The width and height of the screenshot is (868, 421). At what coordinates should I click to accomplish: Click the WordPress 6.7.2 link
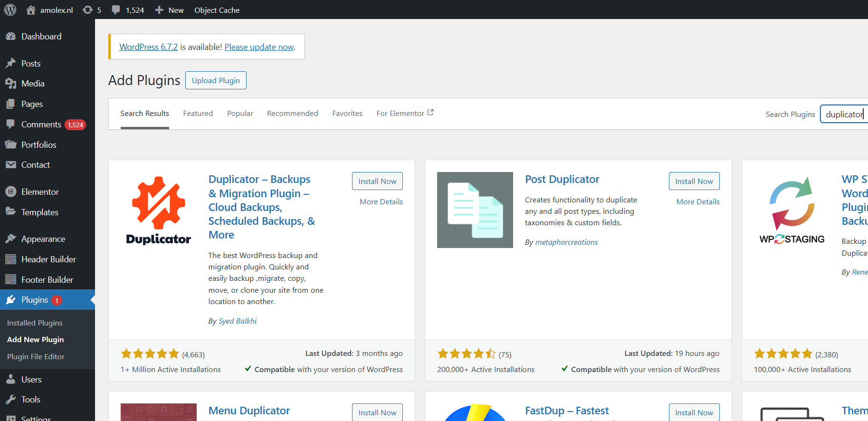pos(149,47)
